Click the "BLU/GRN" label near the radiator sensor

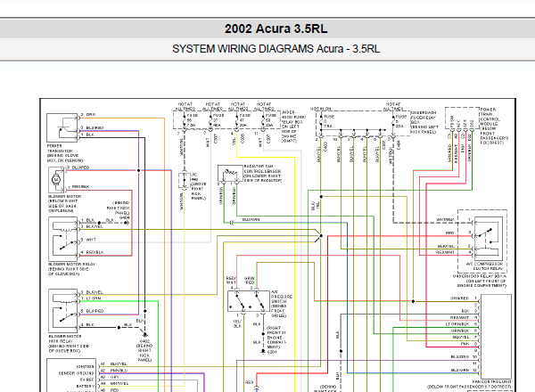[x=251, y=219]
